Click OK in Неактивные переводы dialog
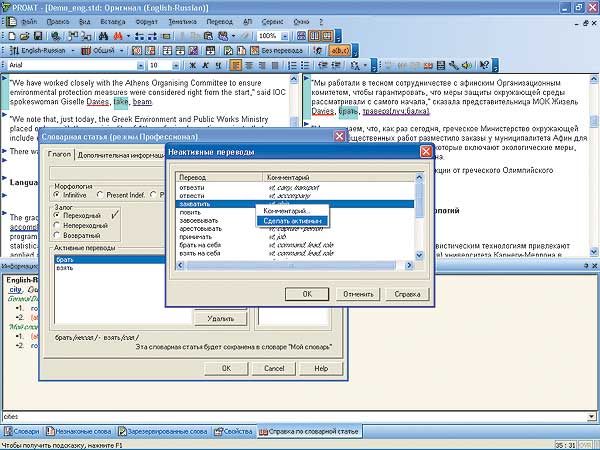Viewport: 600px width, 450px height. point(307,294)
